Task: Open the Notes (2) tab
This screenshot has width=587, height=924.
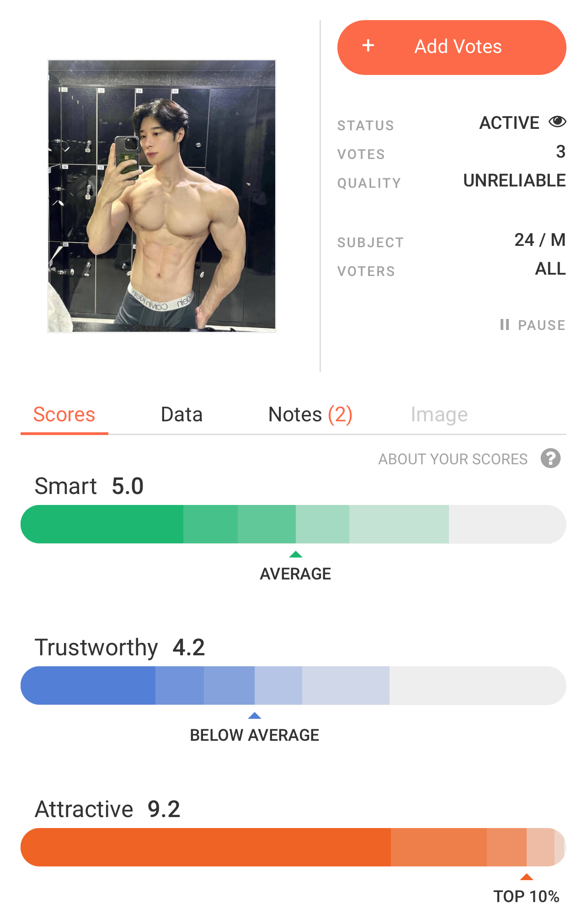Action: point(310,414)
